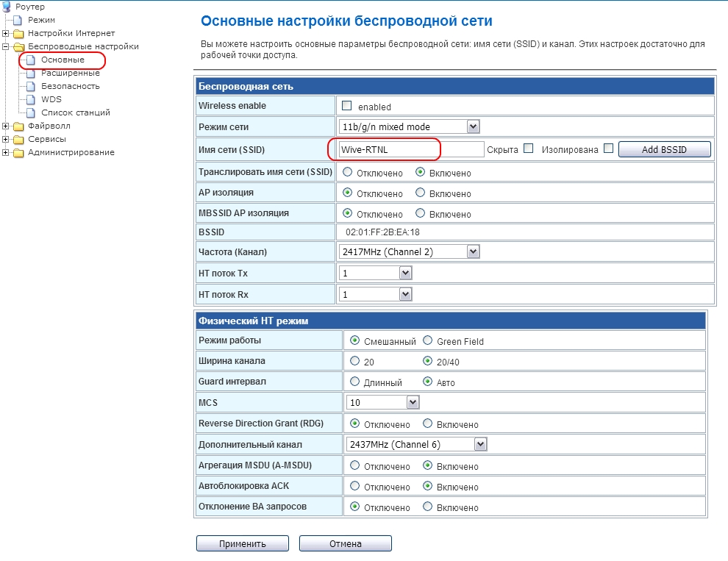This screenshot has width=728, height=561.
Task: Select Длинный guard interval
Action: (x=354, y=382)
